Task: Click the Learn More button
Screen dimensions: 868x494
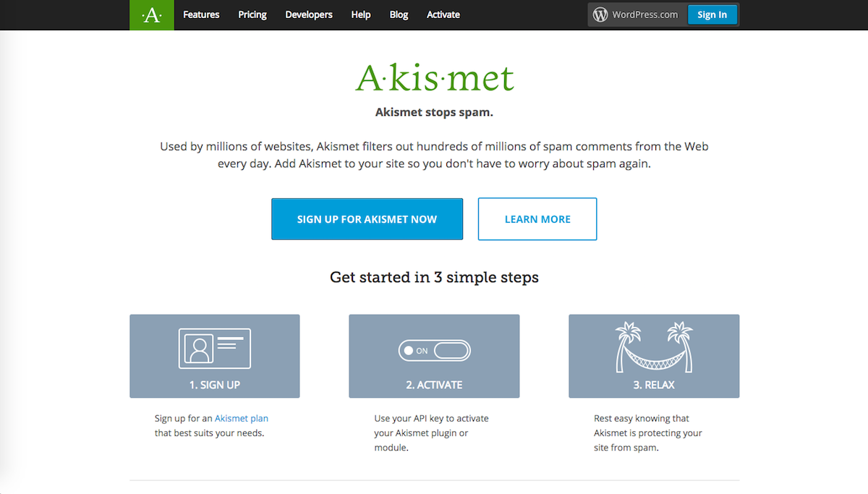Action: point(537,219)
